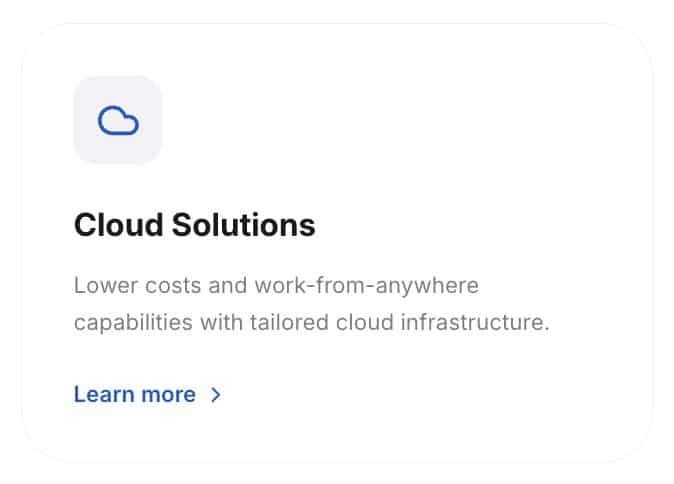The width and height of the screenshot is (674, 484).
Task: Click the Cloud Solutions heading
Action: pos(194,225)
